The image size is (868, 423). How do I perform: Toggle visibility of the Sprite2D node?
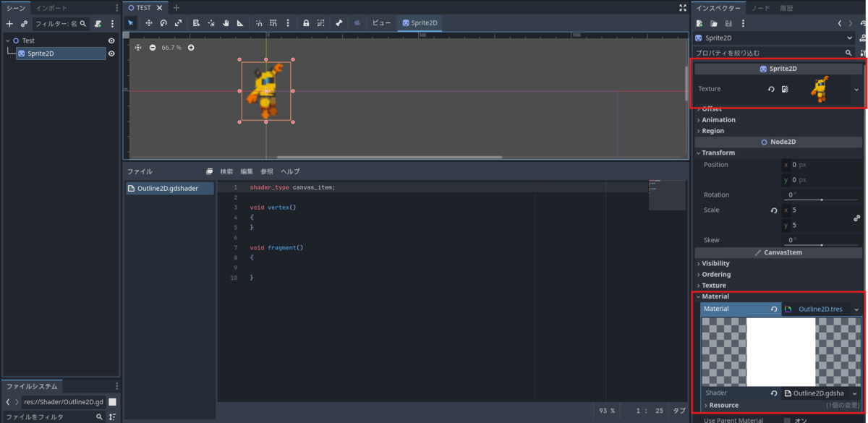pos(110,53)
